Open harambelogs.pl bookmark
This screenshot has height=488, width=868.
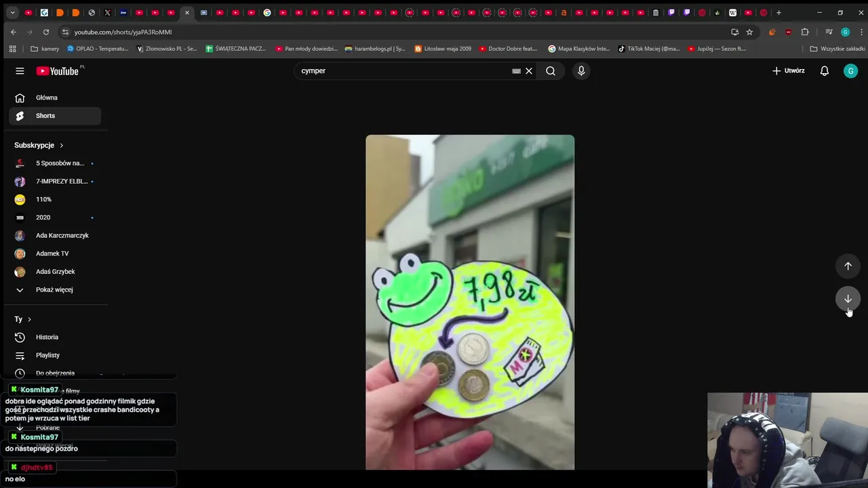pyautogui.click(x=375, y=49)
